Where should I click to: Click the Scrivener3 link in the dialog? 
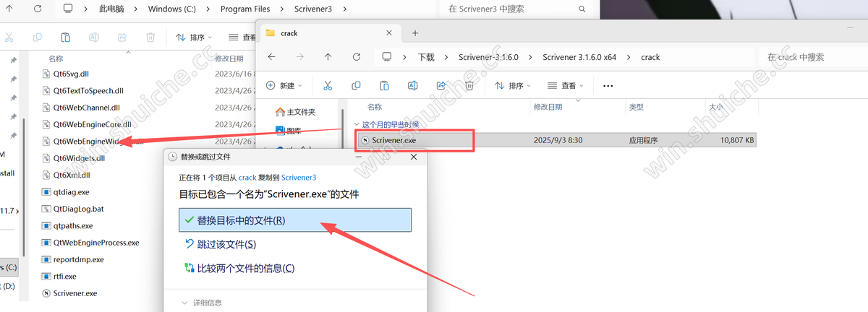(x=299, y=177)
